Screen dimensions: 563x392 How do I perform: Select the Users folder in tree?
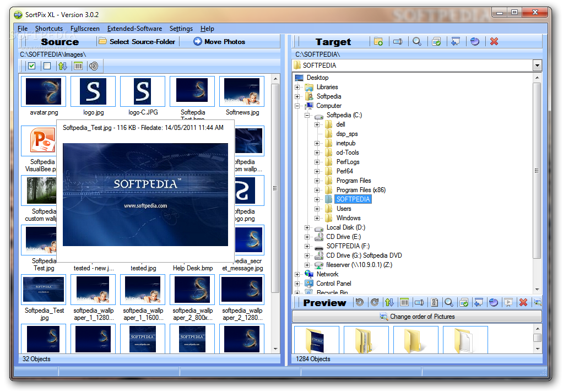pyautogui.click(x=344, y=209)
